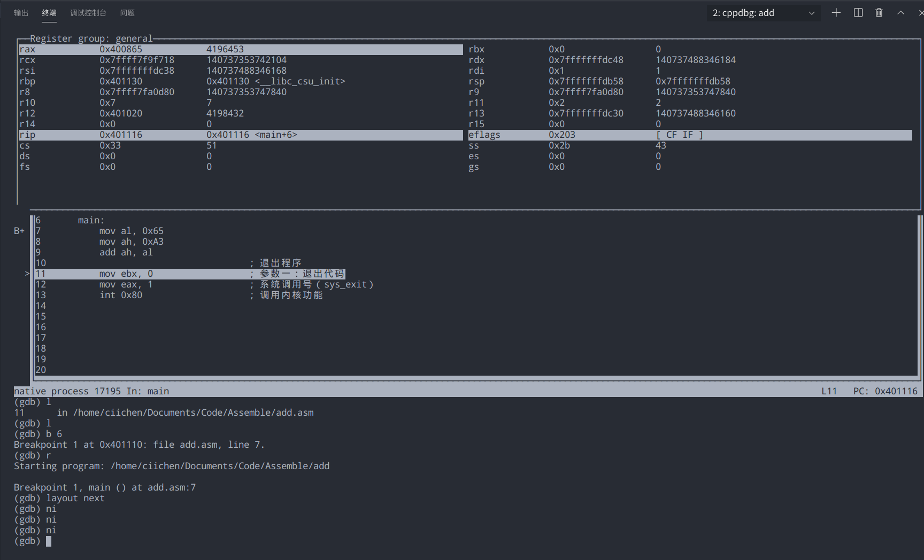The height and width of the screenshot is (560, 924).
Task: Close the terminal panel with the X icon
Action: [x=920, y=12]
